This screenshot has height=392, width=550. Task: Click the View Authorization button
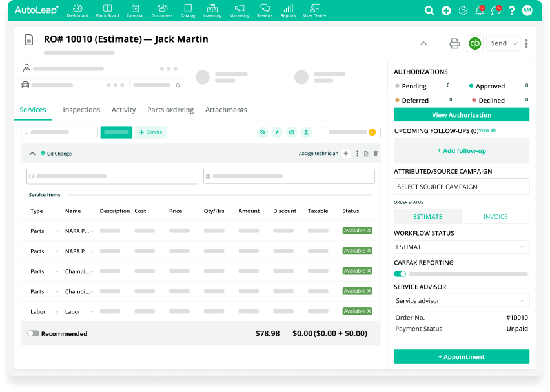461,115
